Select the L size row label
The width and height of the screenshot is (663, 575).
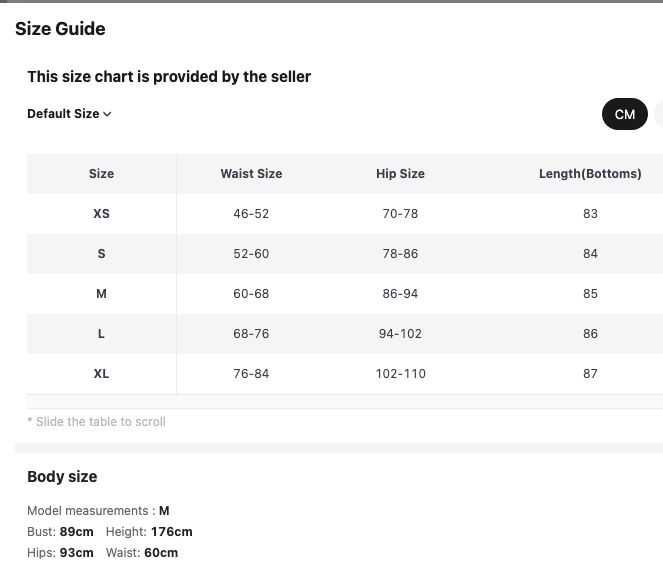click(101, 334)
